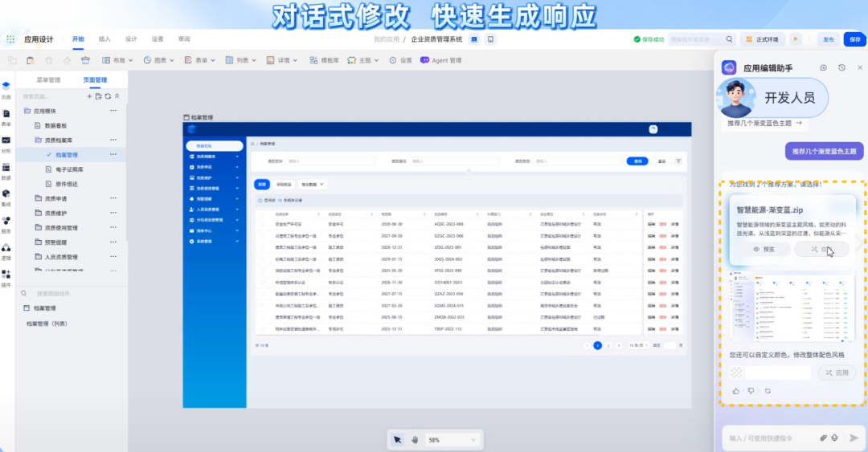Viewport: 868px width, 452px height.
Task: Open Agent 管理
Action: pos(441,60)
